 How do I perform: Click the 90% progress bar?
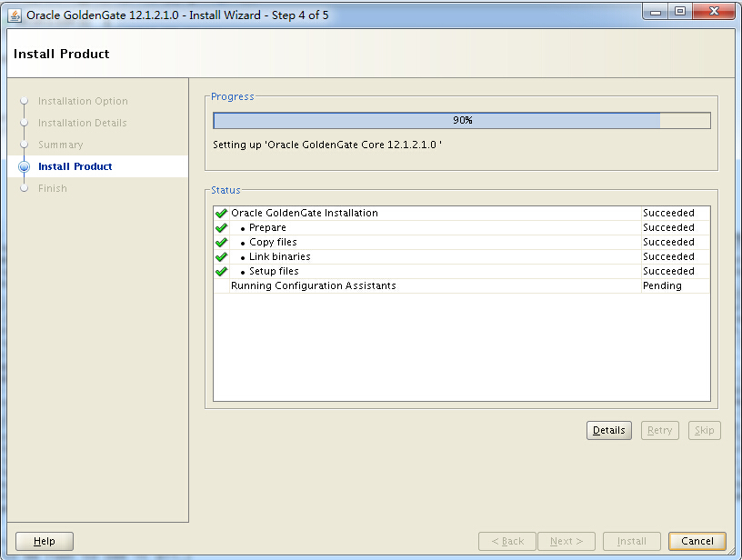[462, 121]
